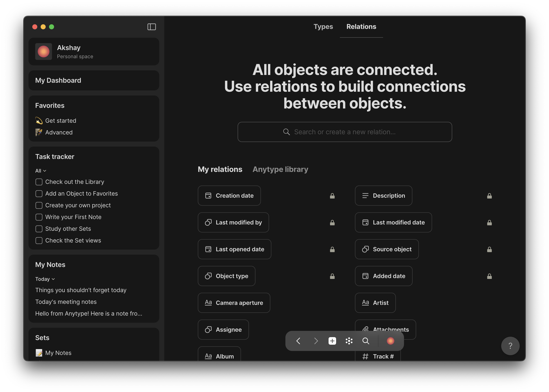This screenshot has height=392, width=549.
Task: Click profile avatar in bottom navigation bar
Action: [390, 341]
